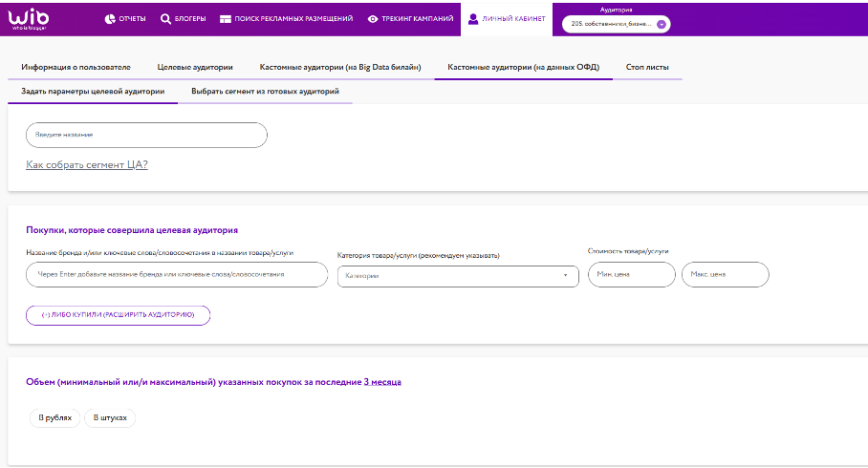
Task: Click the Блогеры search magnifier icon
Action: coord(165,19)
